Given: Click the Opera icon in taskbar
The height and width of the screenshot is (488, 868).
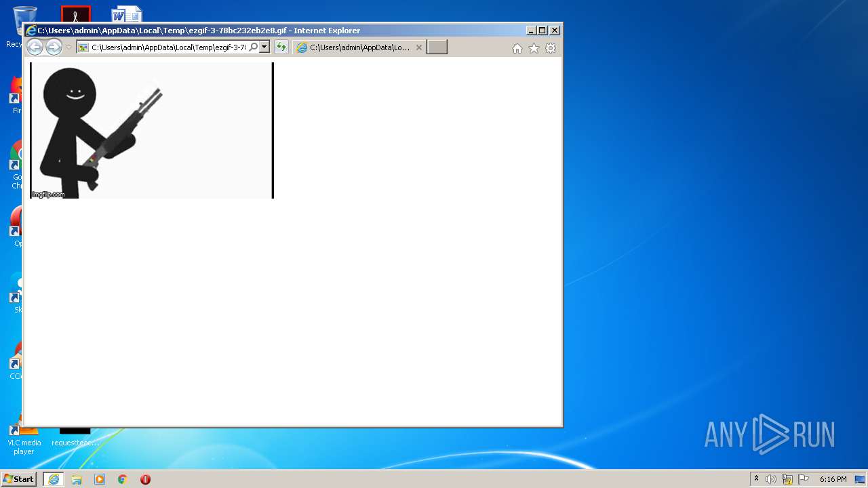Looking at the screenshot, I should [145, 479].
